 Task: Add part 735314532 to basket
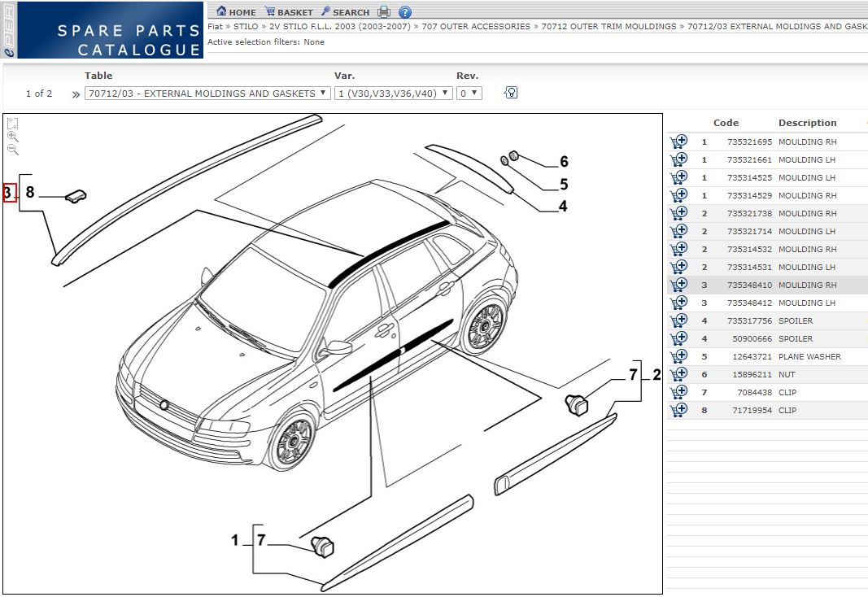click(678, 249)
